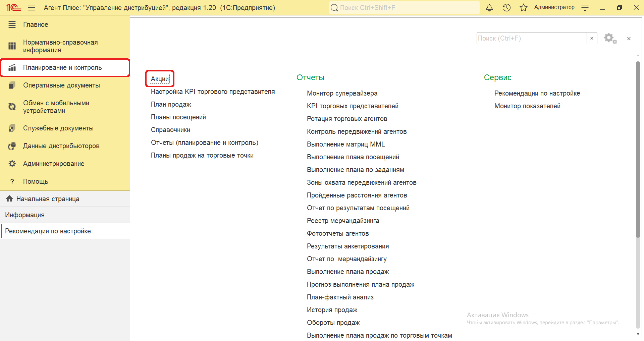Click the Помощь question mark icon
644x341 pixels.
pyautogui.click(x=12, y=181)
